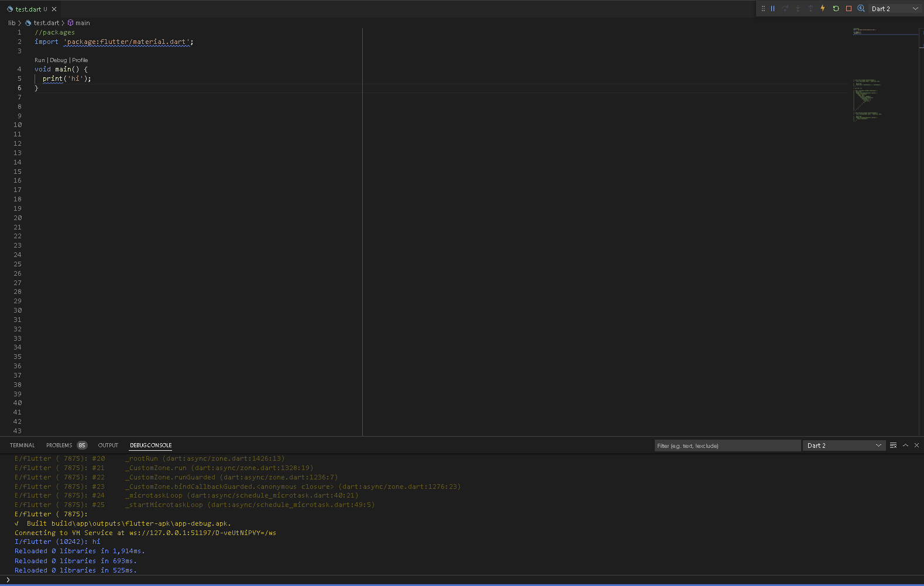This screenshot has width=924, height=586.
Task: Close the bottom panel
Action: point(917,446)
